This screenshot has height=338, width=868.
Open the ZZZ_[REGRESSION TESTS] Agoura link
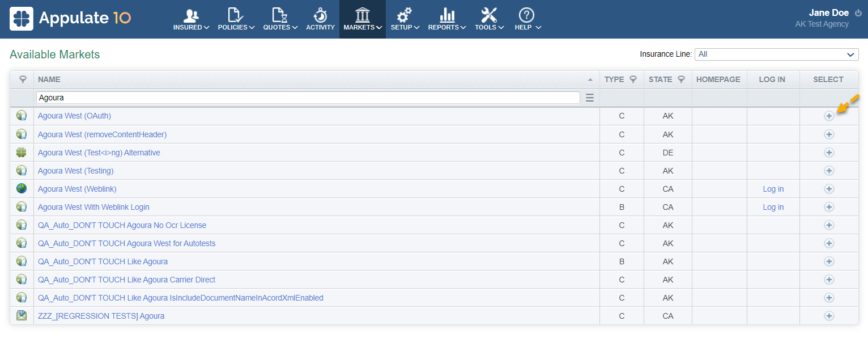[101, 316]
